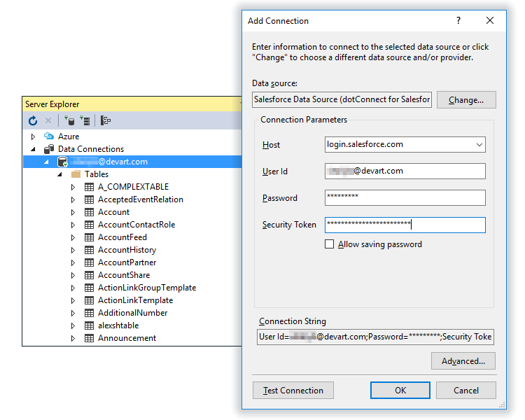The image size is (525, 420).
Task: Click the help question mark in dialog title
Action: [458, 21]
